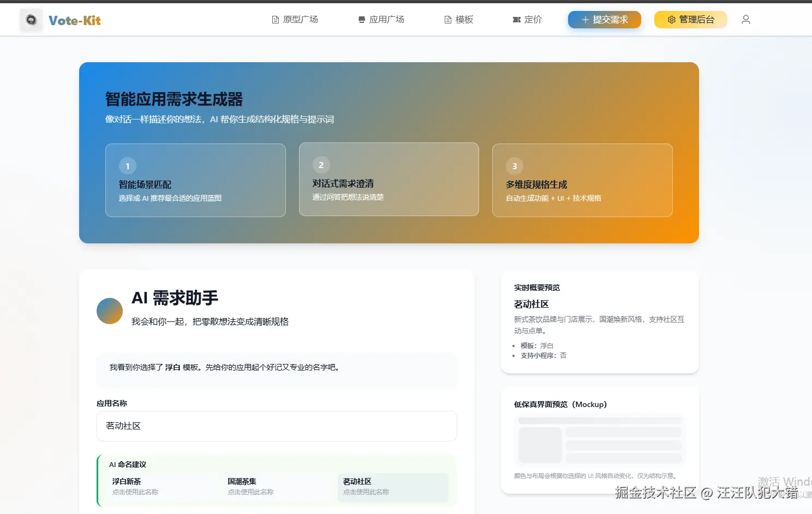Open the 管理后台 button

[690, 19]
